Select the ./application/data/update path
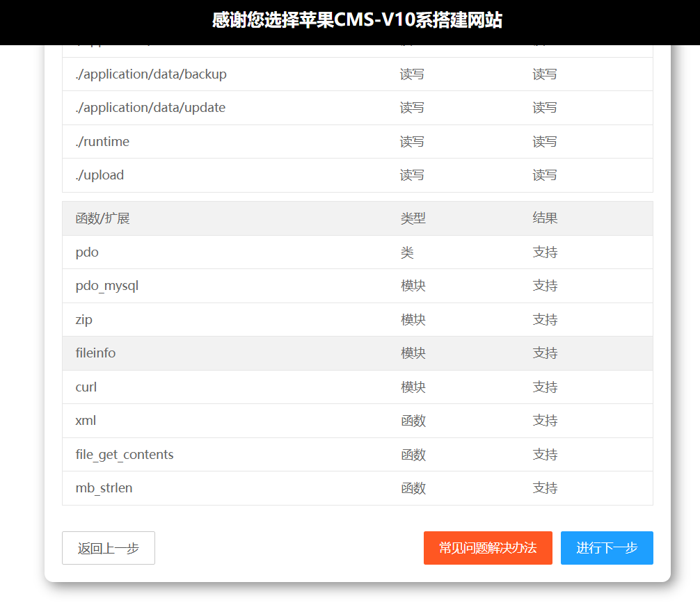 pos(150,108)
